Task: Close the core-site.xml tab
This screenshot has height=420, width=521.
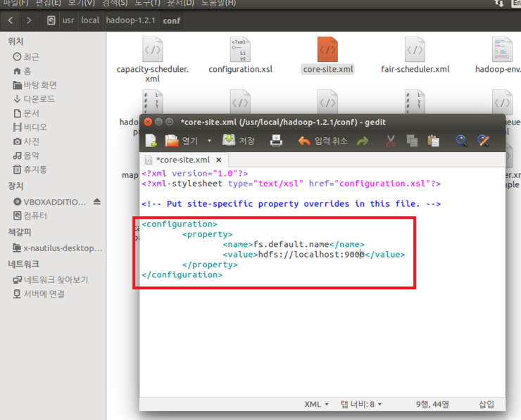Action: [x=219, y=160]
